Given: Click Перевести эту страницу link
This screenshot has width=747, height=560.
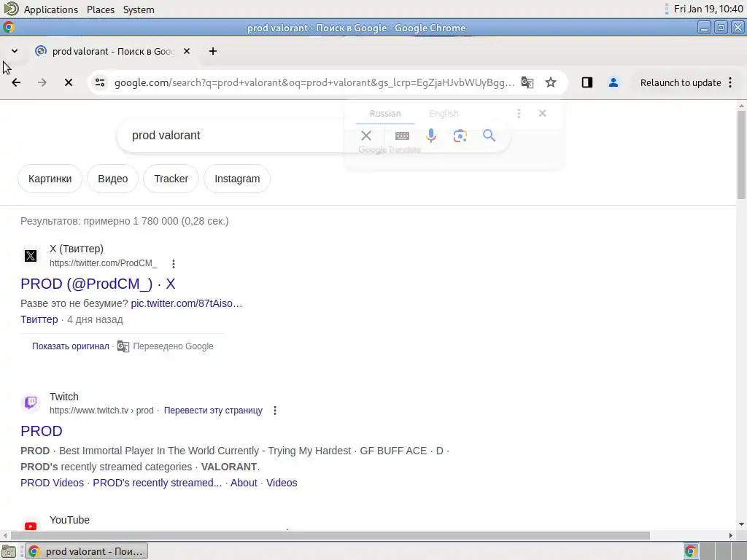Looking at the screenshot, I should tap(213, 411).
